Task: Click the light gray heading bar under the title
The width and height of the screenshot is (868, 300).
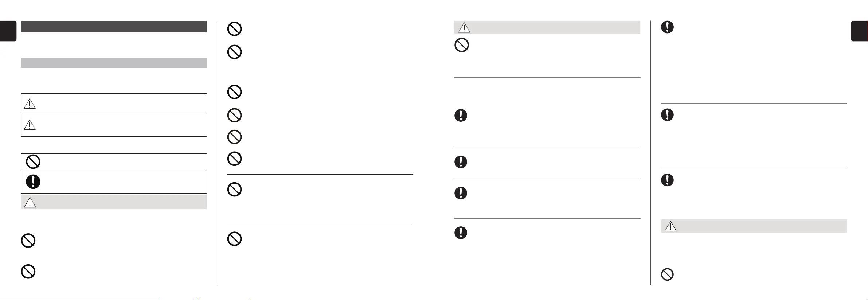Action: click(114, 63)
